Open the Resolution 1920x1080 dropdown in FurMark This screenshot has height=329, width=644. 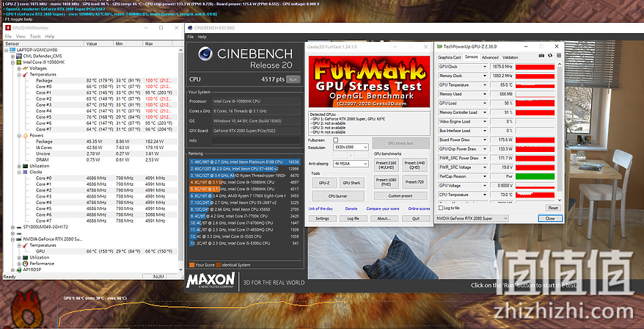351,147
